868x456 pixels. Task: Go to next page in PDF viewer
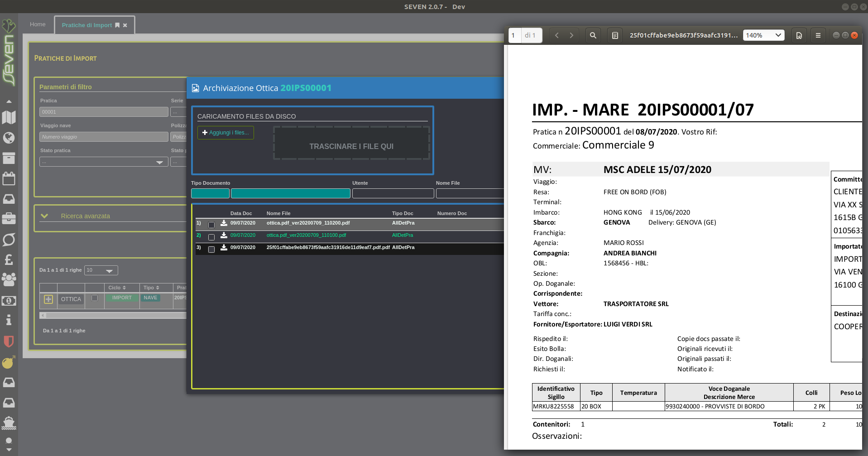click(x=571, y=35)
